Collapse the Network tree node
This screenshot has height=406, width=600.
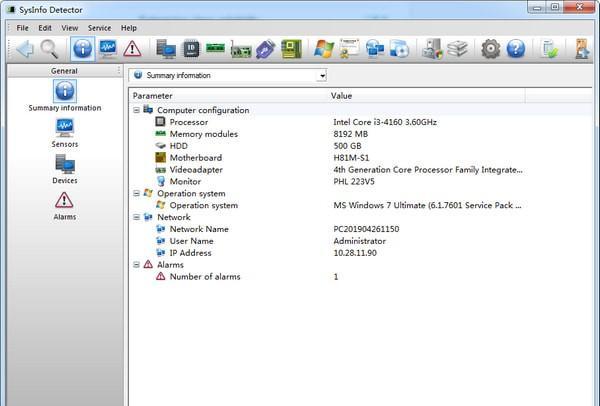pyautogui.click(x=136, y=217)
